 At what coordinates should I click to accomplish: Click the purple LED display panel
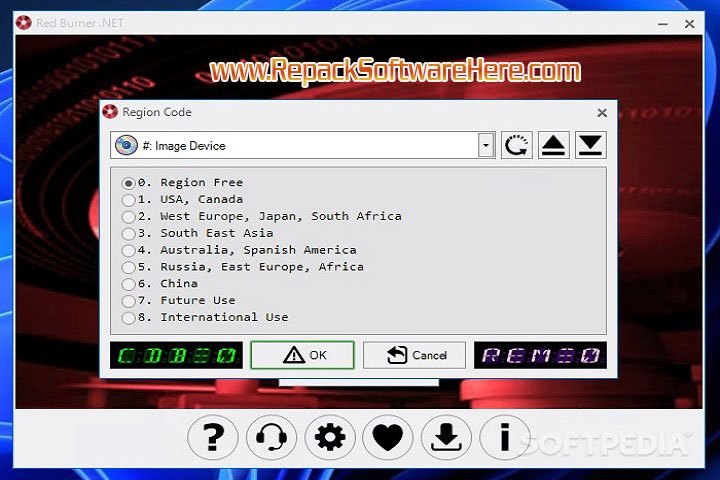[x=540, y=355]
